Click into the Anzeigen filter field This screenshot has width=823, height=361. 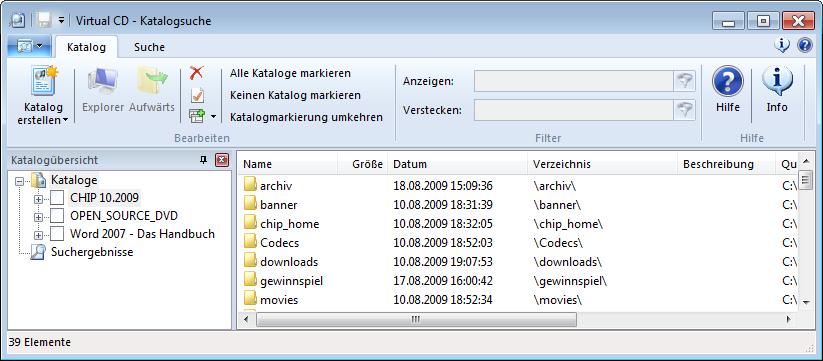pyautogui.click(x=574, y=81)
